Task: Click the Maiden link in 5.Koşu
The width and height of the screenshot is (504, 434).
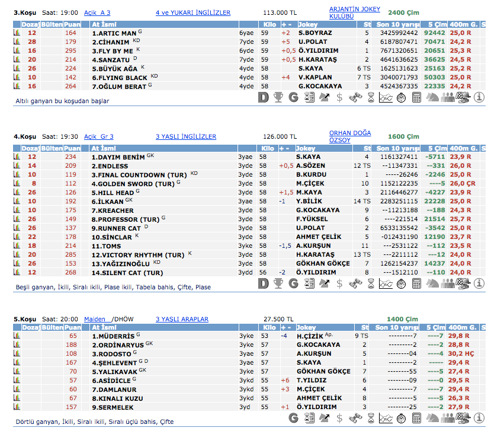Action: [x=95, y=319]
